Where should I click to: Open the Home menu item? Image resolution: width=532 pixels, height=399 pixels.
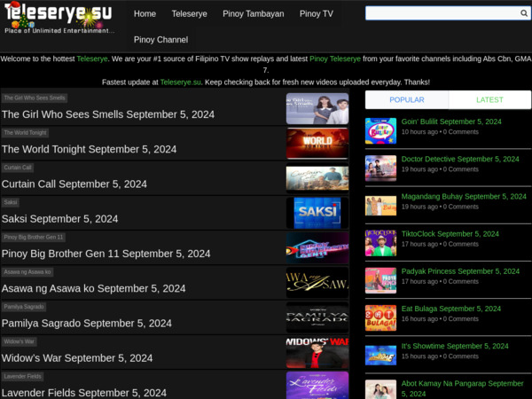coord(145,14)
